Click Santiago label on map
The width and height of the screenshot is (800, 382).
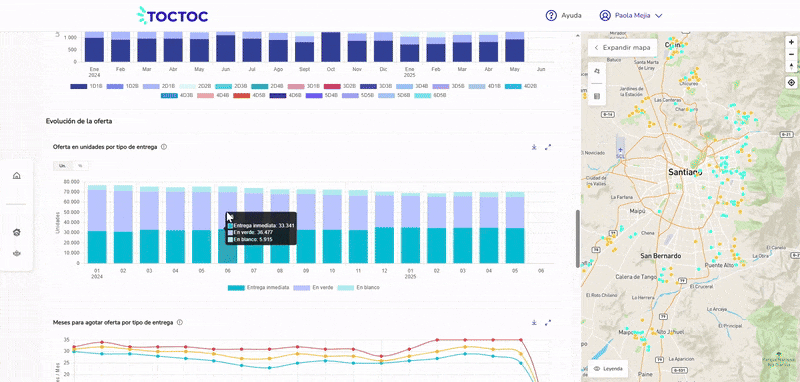[x=685, y=173]
